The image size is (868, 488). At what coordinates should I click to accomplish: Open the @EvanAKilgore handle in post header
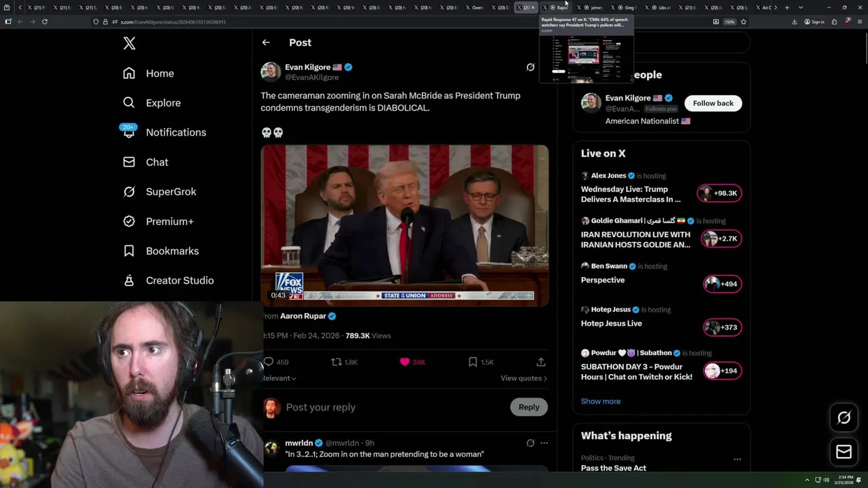pyautogui.click(x=311, y=77)
